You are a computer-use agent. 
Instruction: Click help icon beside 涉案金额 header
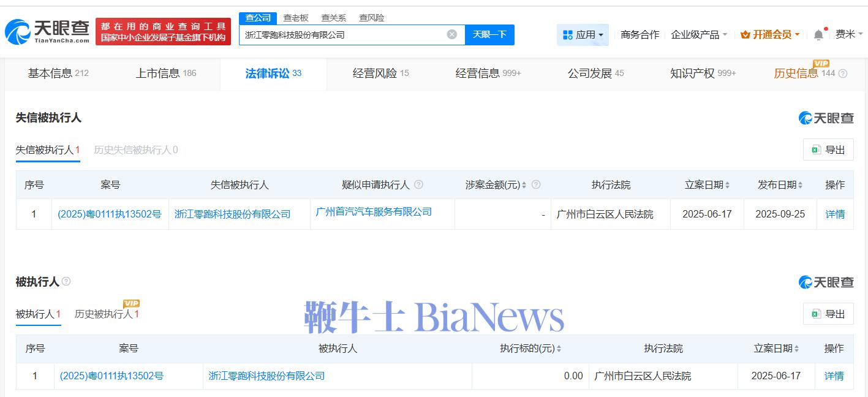pyautogui.click(x=536, y=184)
